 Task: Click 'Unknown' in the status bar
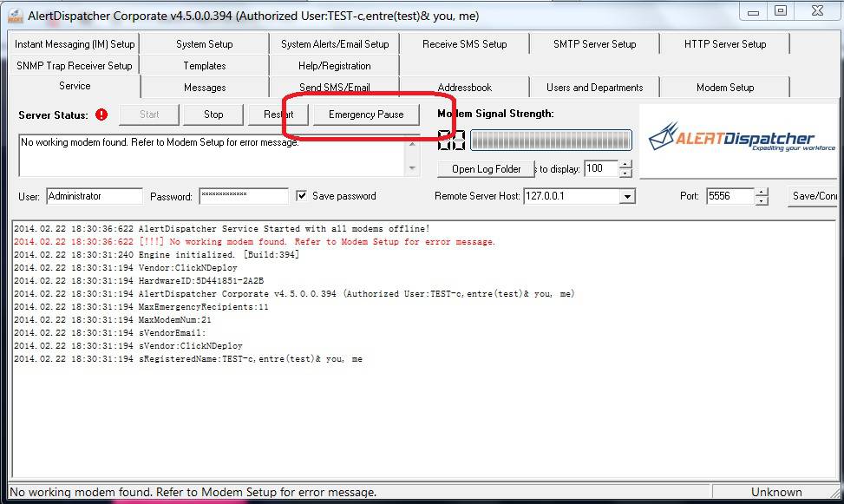(776, 492)
